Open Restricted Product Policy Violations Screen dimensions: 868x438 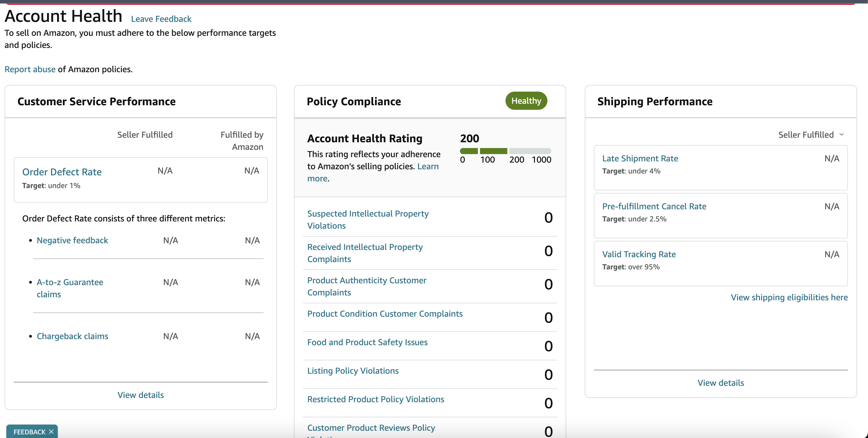coord(375,399)
